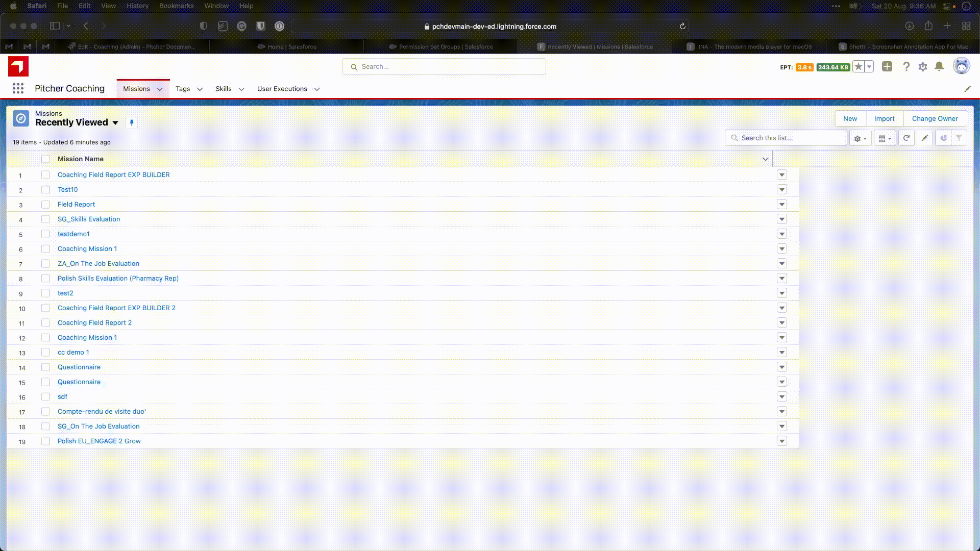Switch to the User Executions tab

click(282, 89)
